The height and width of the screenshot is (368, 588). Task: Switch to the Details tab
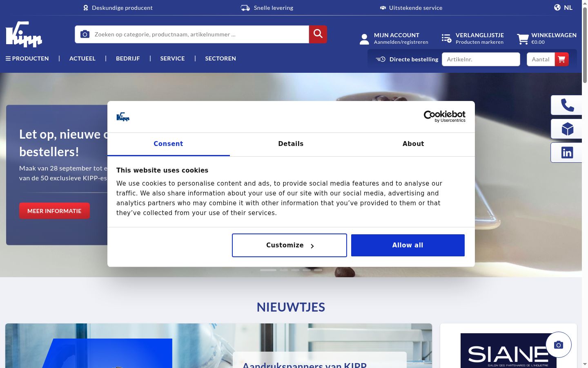click(291, 144)
